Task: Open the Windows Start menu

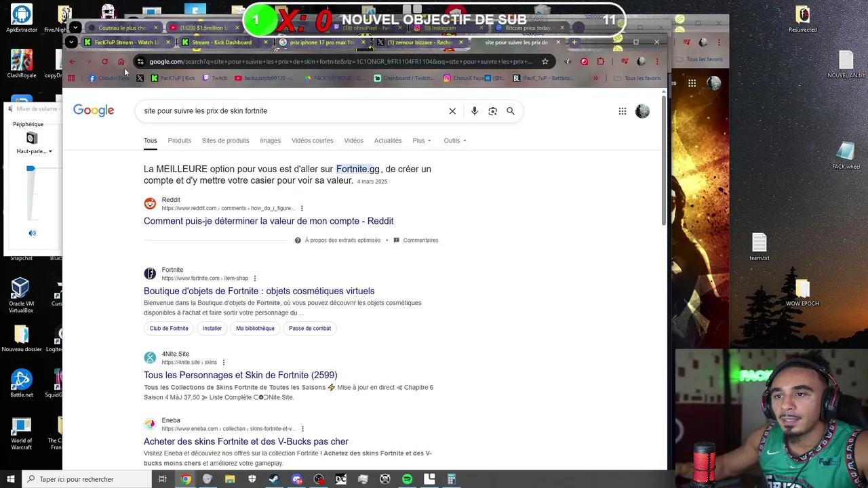Action: [10, 479]
